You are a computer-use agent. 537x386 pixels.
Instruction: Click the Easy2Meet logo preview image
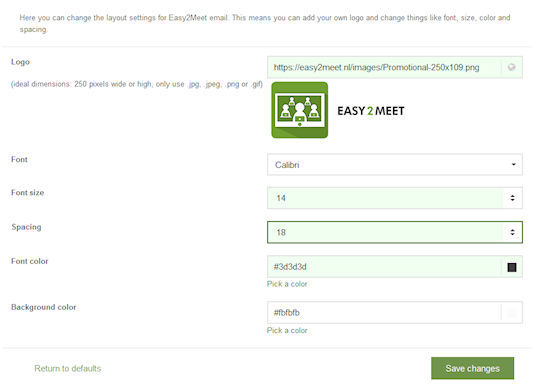click(x=338, y=110)
